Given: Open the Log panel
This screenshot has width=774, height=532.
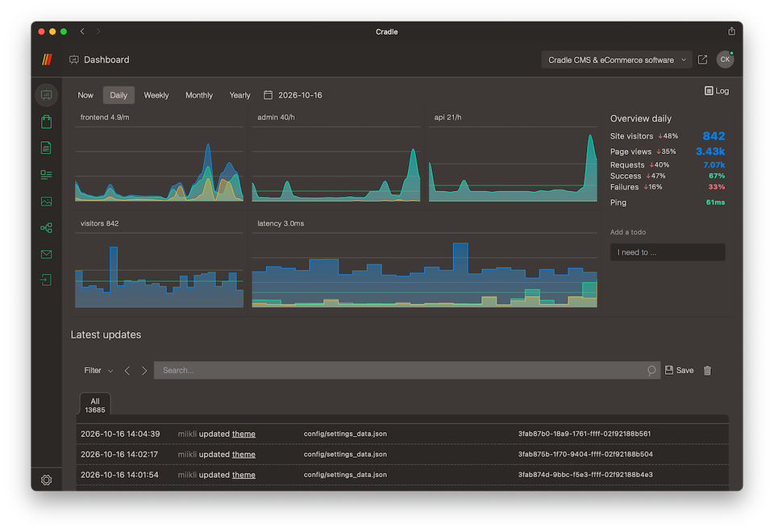Looking at the screenshot, I should pyautogui.click(x=717, y=91).
